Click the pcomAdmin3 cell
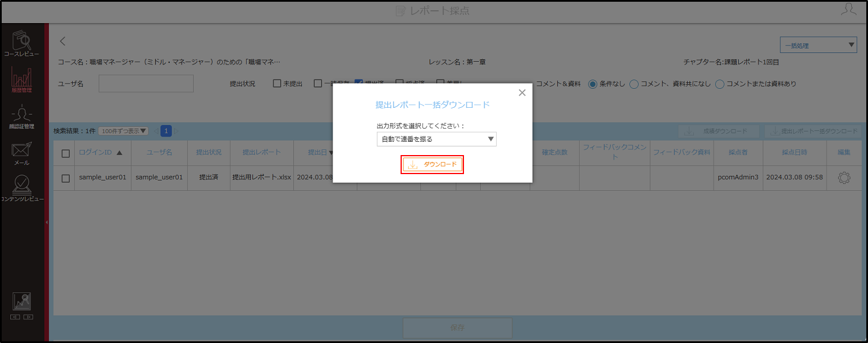 738,178
